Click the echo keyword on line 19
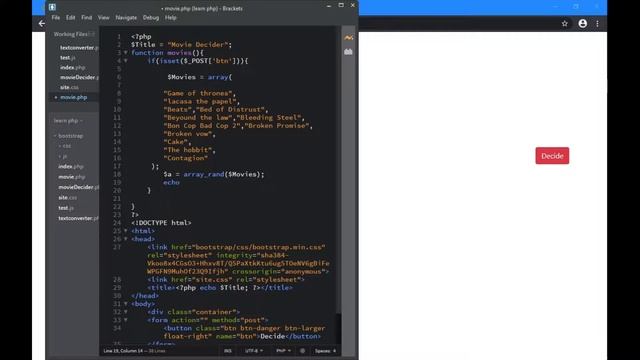This screenshot has width=640, height=360. point(171,182)
